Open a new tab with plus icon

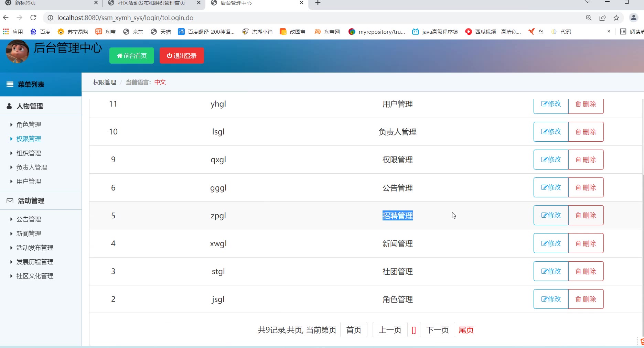[x=318, y=3]
